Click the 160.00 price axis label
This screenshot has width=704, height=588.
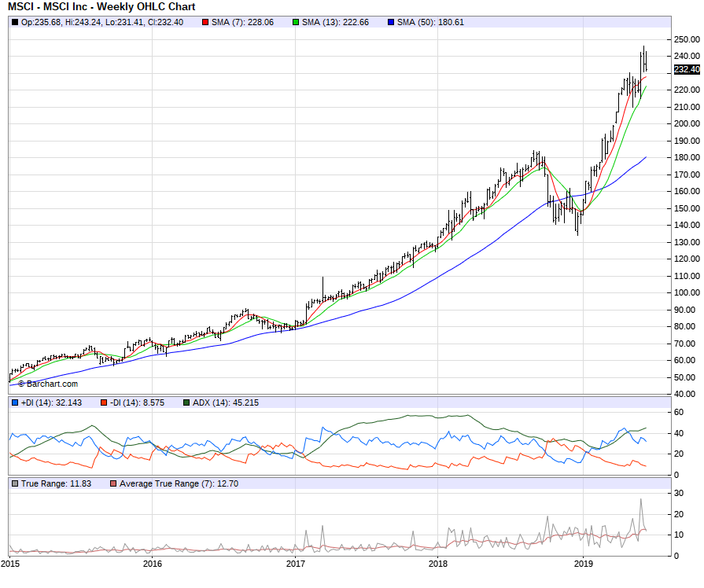point(687,191)
